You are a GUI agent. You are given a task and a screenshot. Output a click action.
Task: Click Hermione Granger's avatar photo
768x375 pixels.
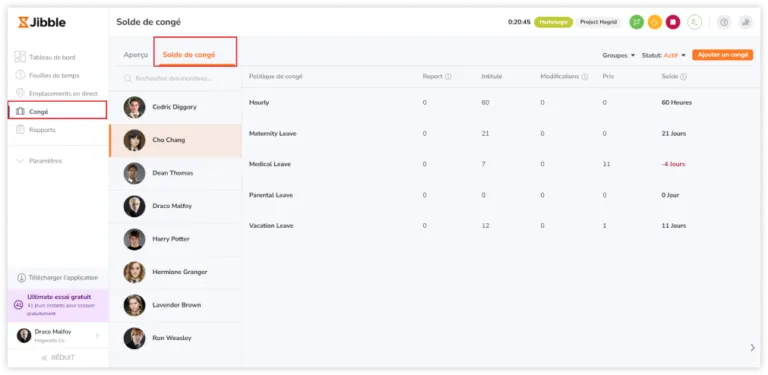pyautogui.click(x=134, y=272)
